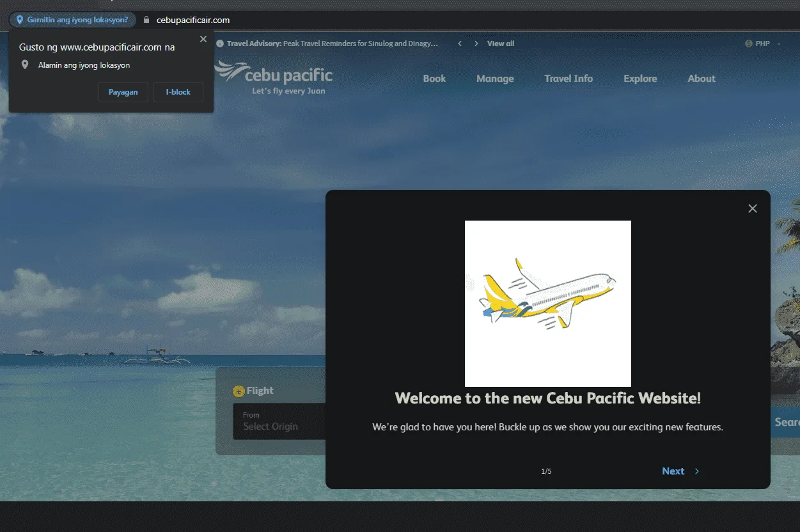Image resolution: width=800 pixels, height=532 pixels.
Task: Click the Welcome to the new Cebu Pacific Website heading
Action: [548, 398]
